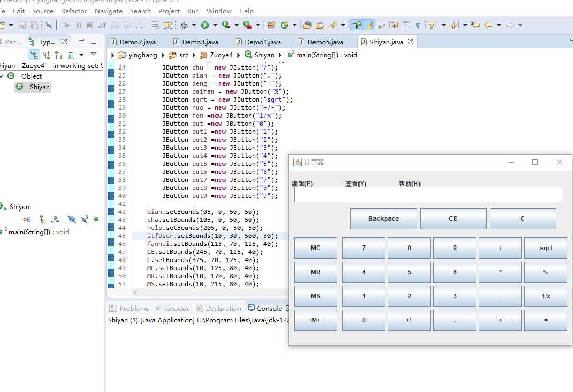Viewport: 573px width, 392px height.
Task: Click CE button in calculator window
Action: tap(453, 219)
